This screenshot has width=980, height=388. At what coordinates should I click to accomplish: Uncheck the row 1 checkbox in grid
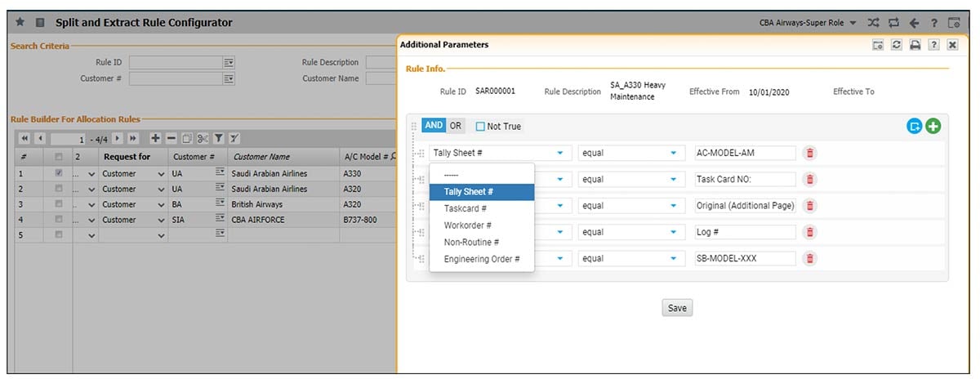pos(58,173)
